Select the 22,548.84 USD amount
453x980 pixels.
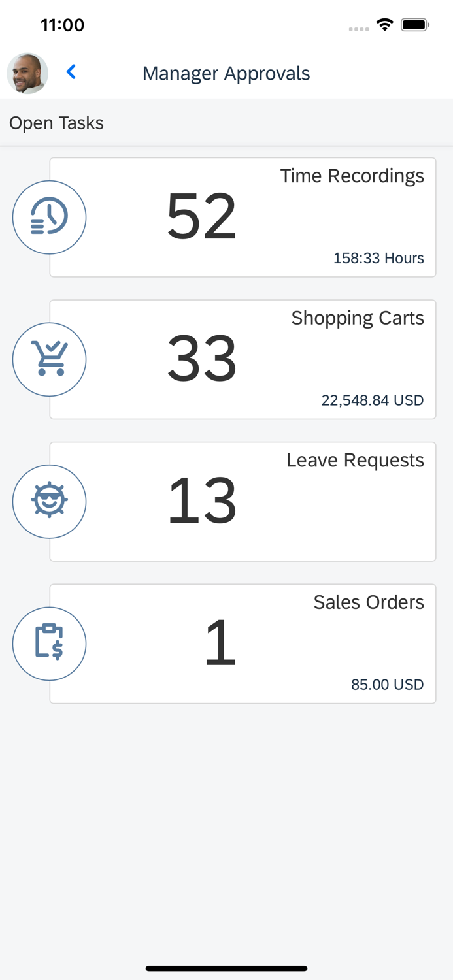(x=373, y=400)
